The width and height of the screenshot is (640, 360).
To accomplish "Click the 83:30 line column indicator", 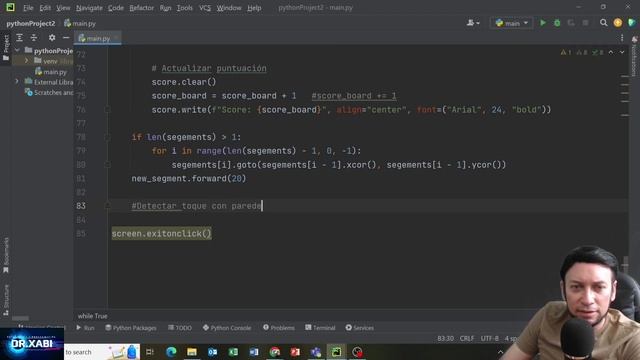I will (445, 338).
